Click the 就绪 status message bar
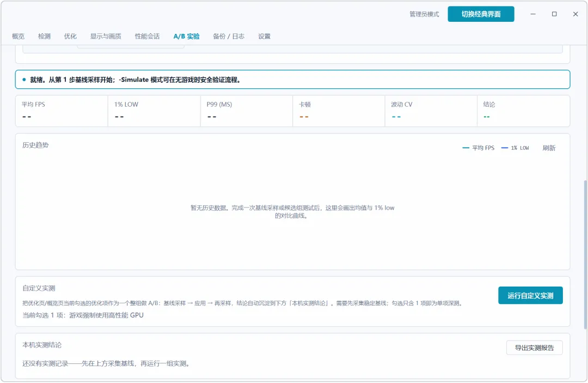This screenshot has height=383, width=588. pyautogui.click(x=292, y=80)
